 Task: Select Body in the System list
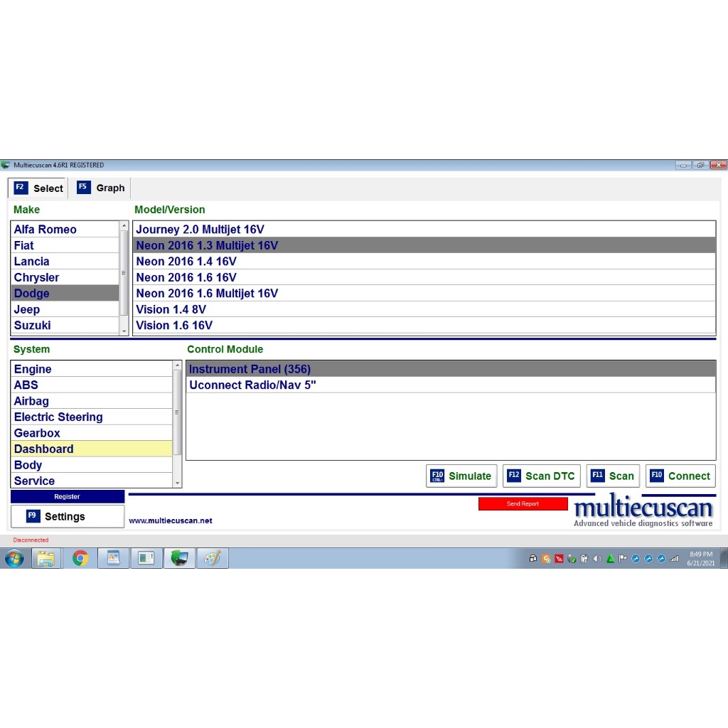92,465
